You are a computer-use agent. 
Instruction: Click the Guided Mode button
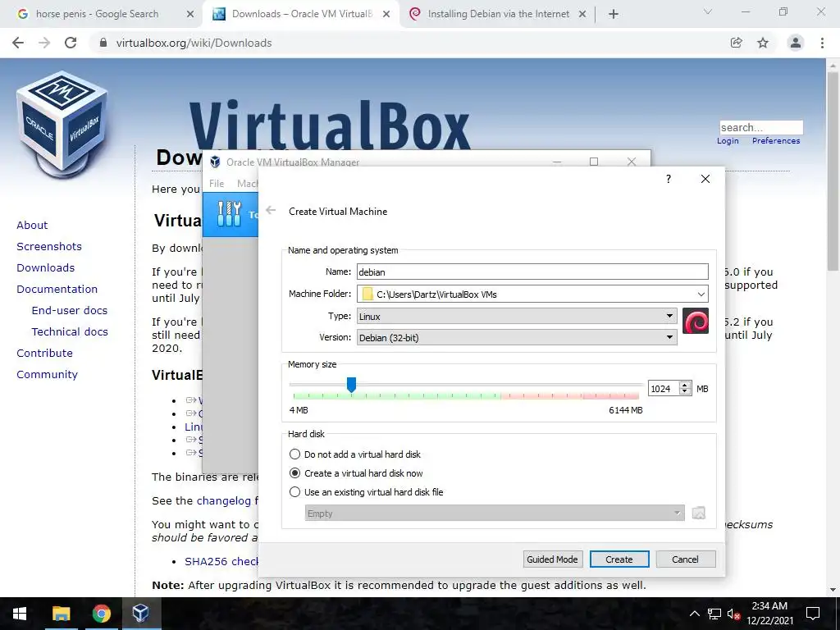point(552,559)
